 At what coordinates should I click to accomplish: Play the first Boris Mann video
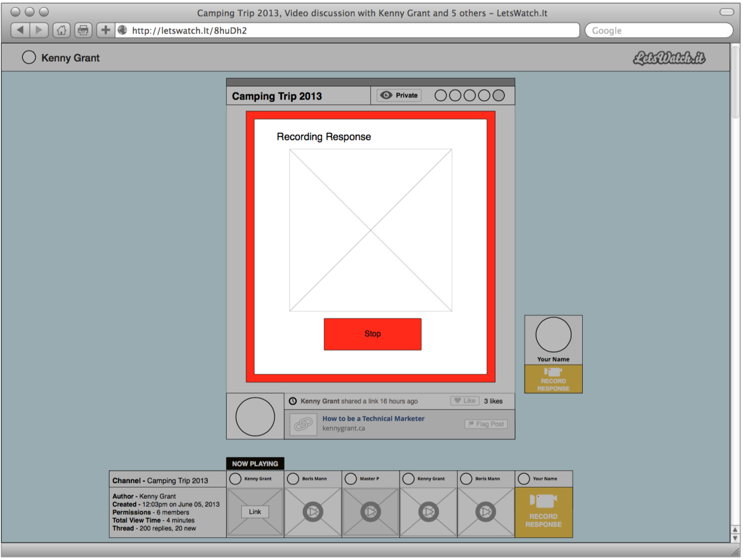point(313,512)
